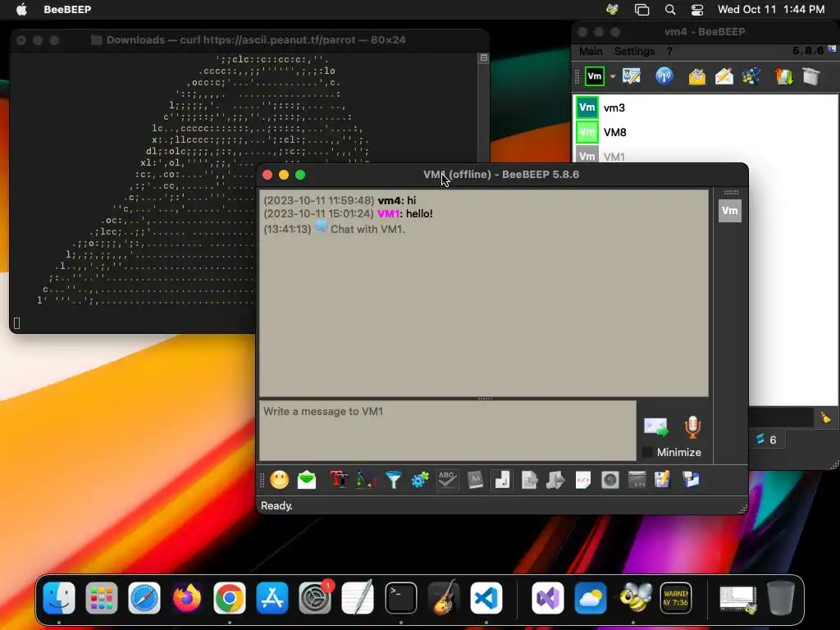Open Spotlight search in menu bar
This screenshot has width=840, height=630.
(669, 10)
